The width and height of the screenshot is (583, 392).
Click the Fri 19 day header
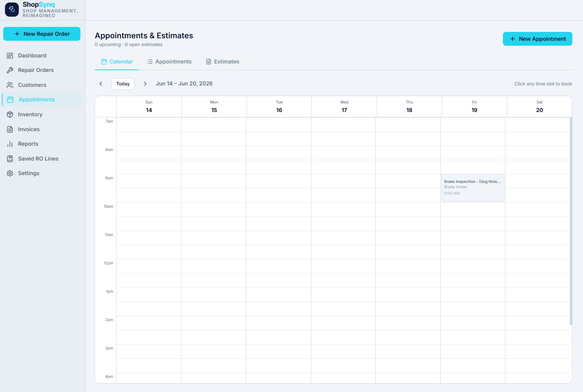(475, 107)
